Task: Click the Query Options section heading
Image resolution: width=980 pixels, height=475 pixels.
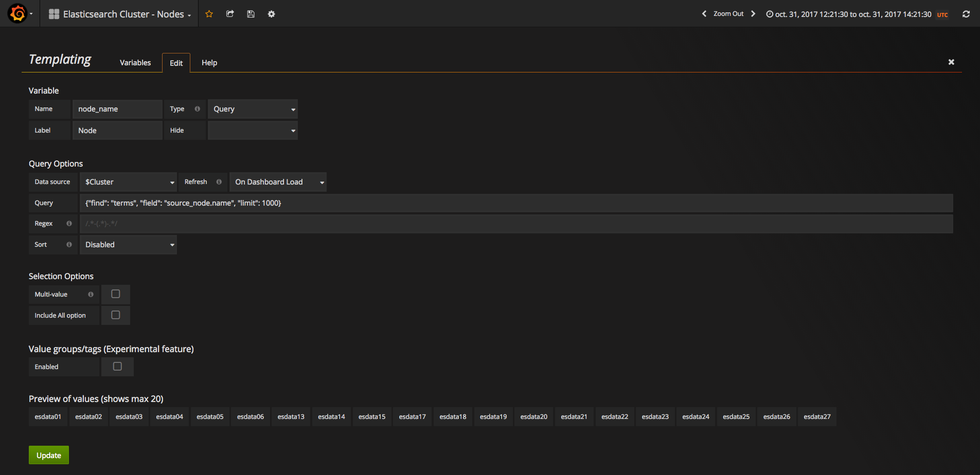Action: pyautogui.click(x=56, y=164)
